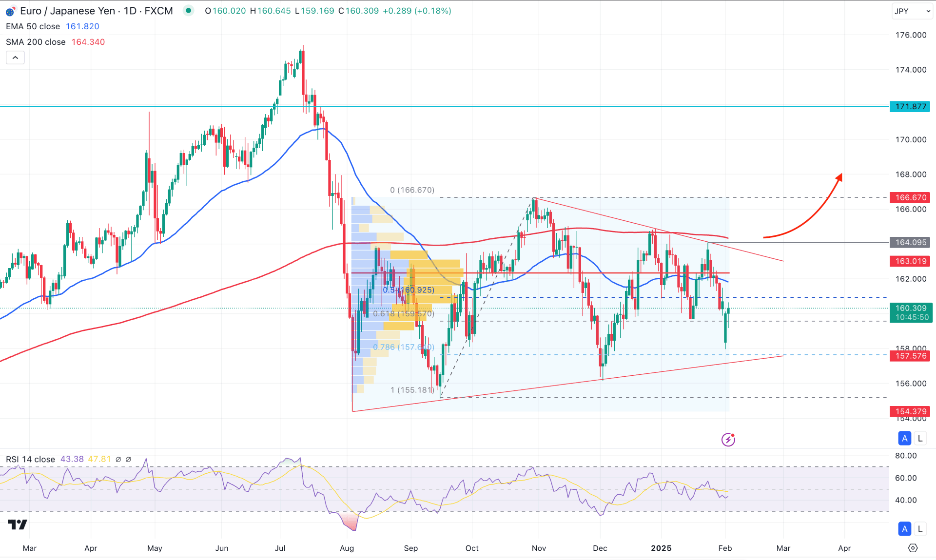The width and height of the screenshot is (936, 560).
Task: Click second empty-value symbol in RSI legend
Action: [128, 459]
